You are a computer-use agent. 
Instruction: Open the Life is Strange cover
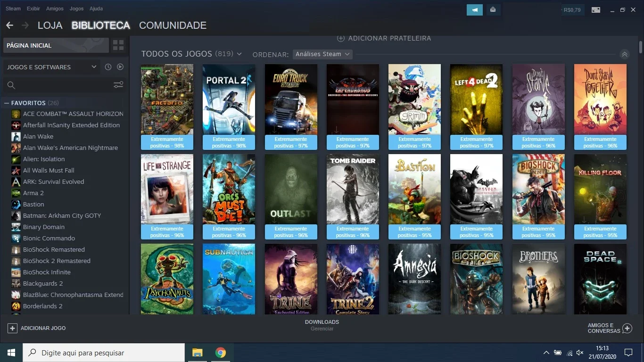click(167, 189)
